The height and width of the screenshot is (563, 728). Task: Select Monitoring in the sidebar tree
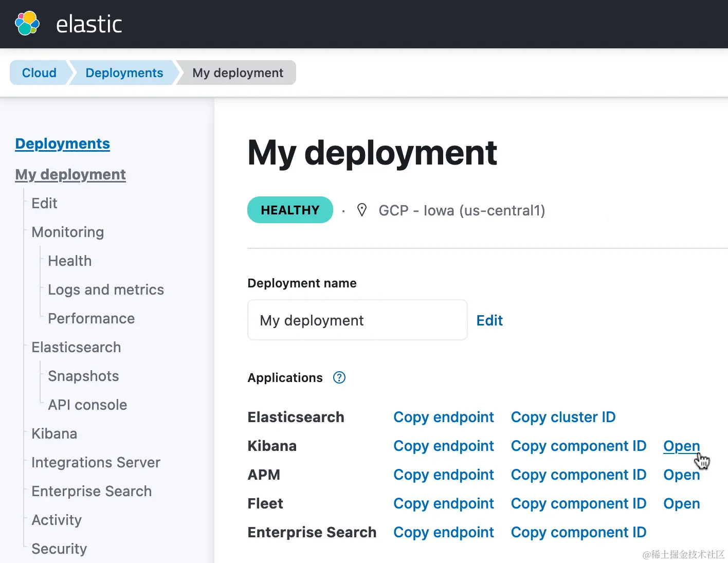click(68, 232)
